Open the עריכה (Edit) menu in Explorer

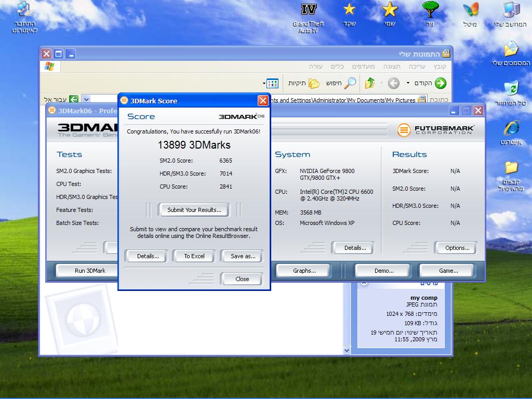(x=417, y=66)
